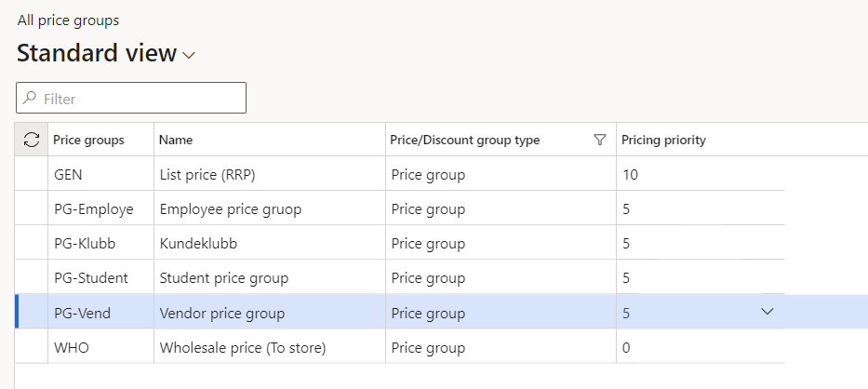
Task: Open the PG-Student price group link
Action: pos(91,278)
